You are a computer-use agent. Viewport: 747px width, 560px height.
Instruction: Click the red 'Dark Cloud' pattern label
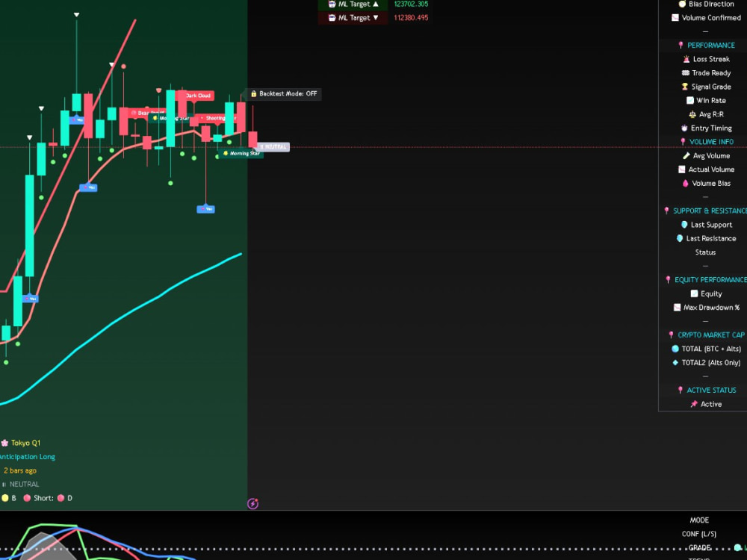click(196, 96)
